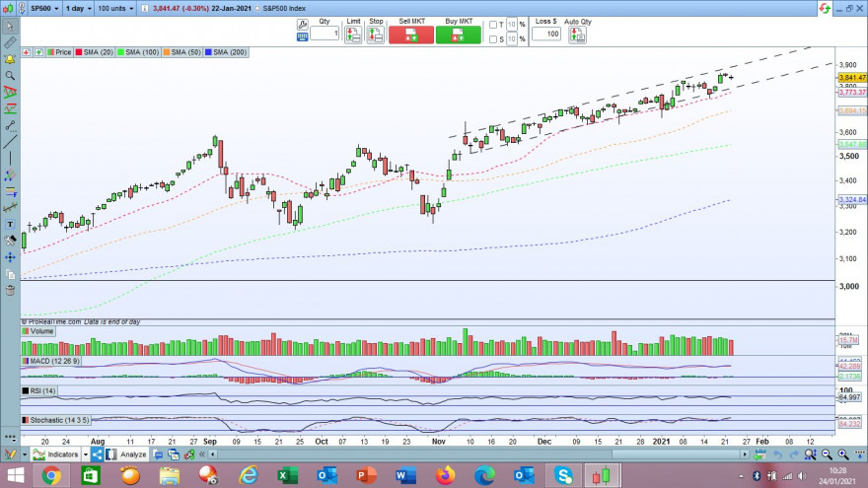The height and width of the screenshot is (488, 868).
Task: Select the text annotation tool
Action: pos(10,224)
